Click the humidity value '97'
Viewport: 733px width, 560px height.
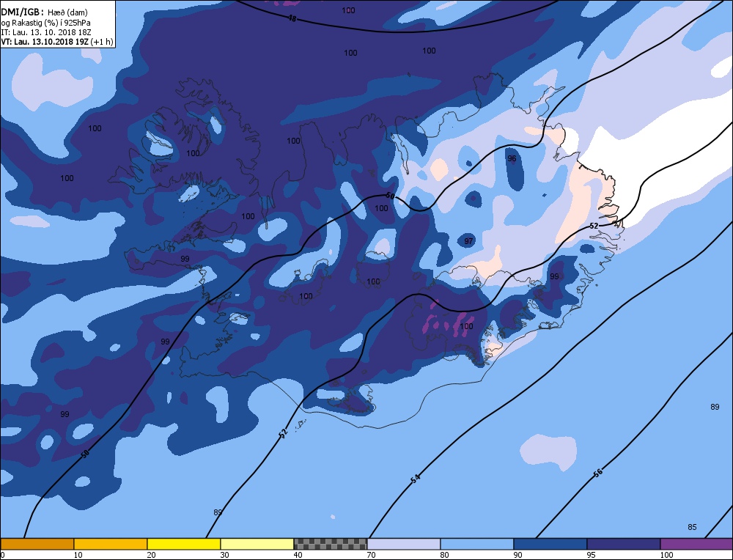point(468,241)
